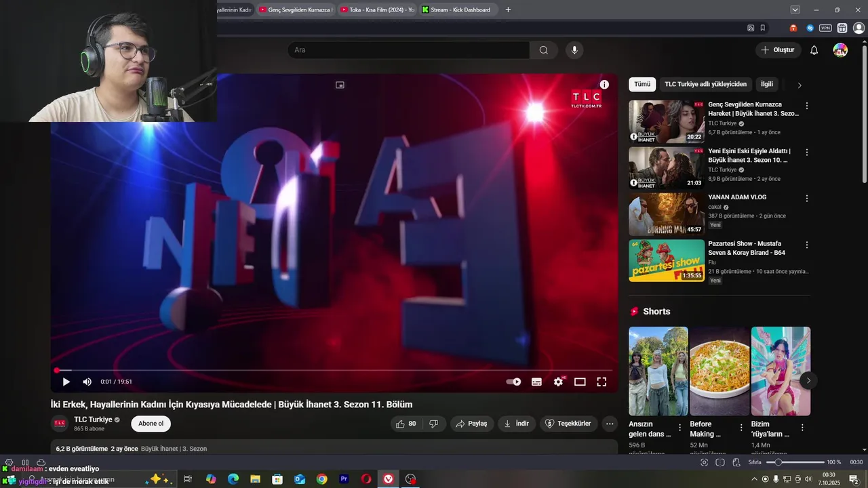Click the İndir download button
The image size is (868, 488).
pyautogui.click(x=517, y=424)
